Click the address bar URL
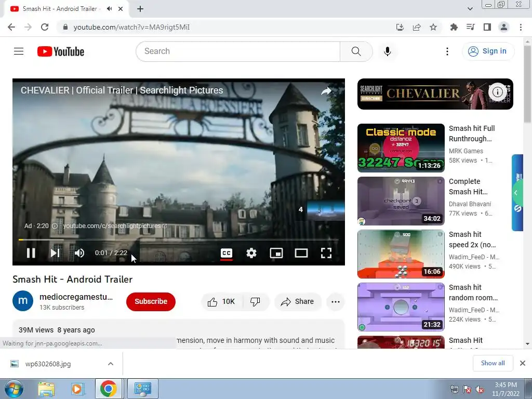The height and width of the screenshot is (399, 532). click(131, 27)
